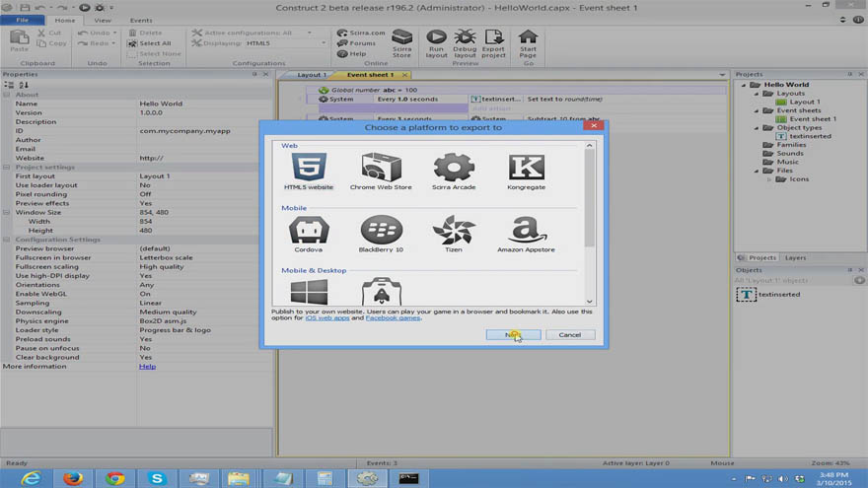Collapse the Project settings section
The width and height of the screenshot is (868, 488).
[x=7, y=167]
